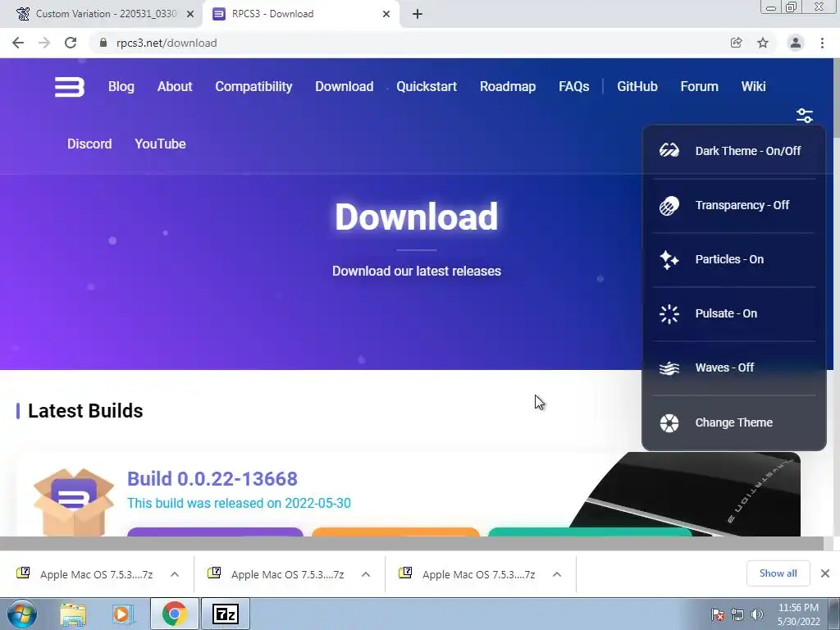
Task: Click the build box package image
Action: tap(74, 502)
